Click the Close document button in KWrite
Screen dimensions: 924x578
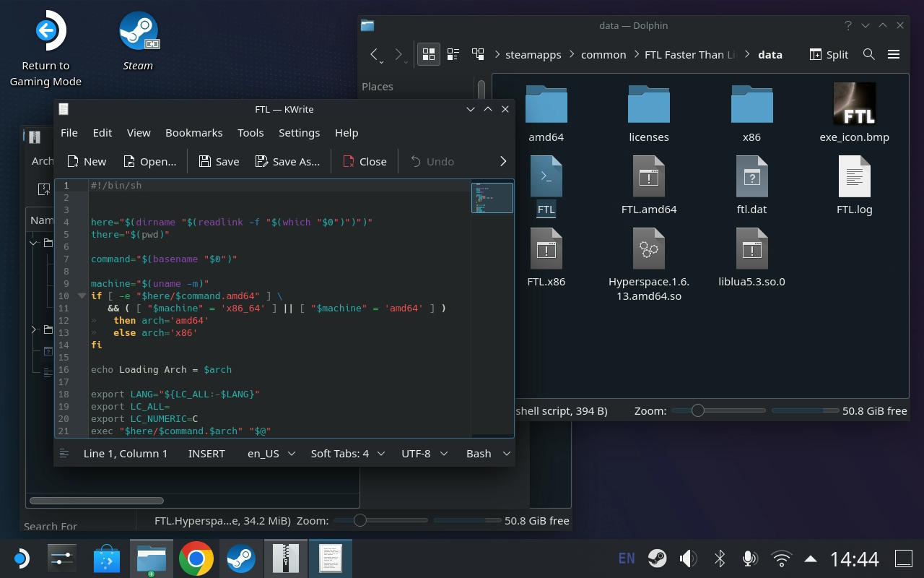pos(365,161)
